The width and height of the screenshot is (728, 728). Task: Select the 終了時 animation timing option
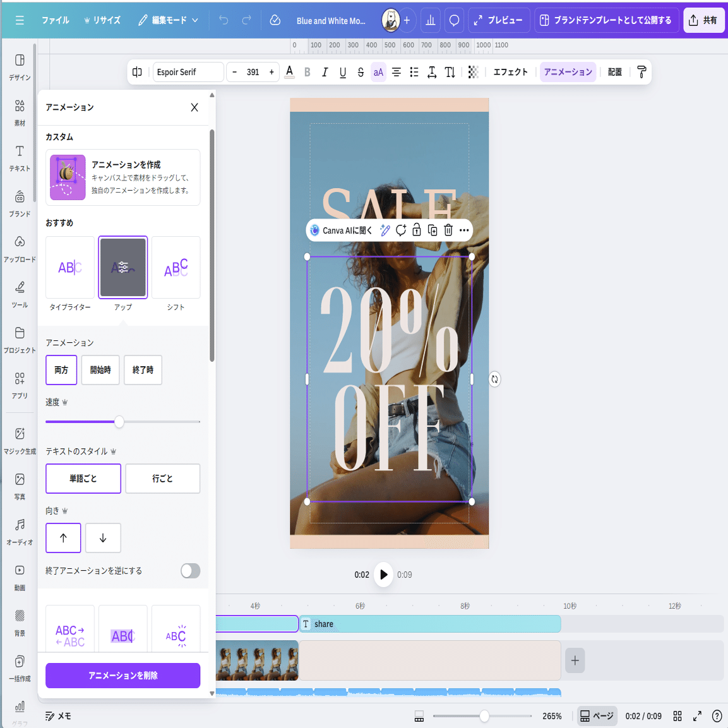[x=143, y=370]
